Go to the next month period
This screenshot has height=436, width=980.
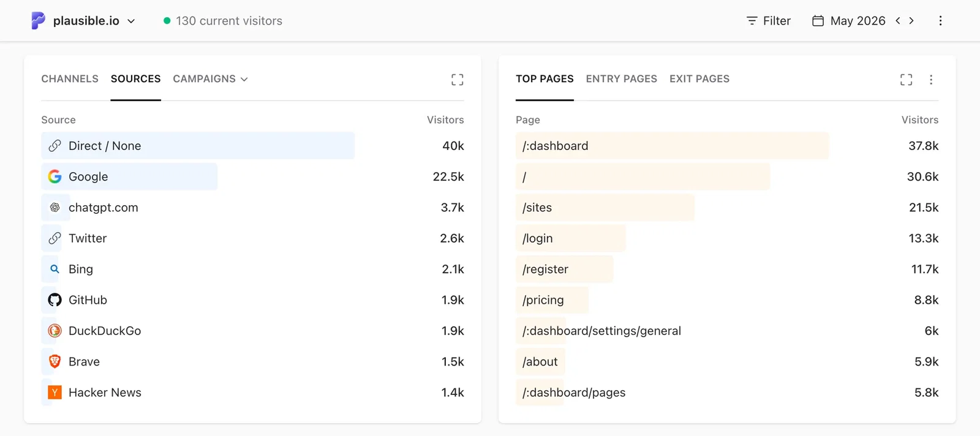pyautogui.click(x=911, y=21)
